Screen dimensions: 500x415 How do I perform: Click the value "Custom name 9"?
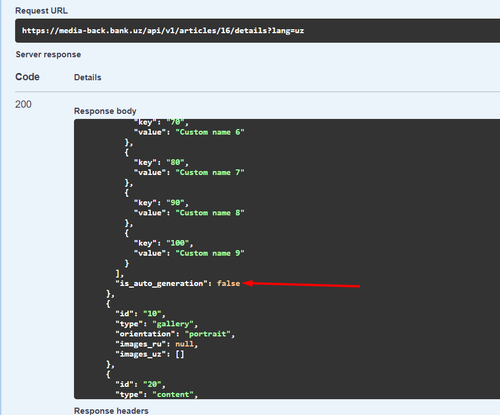[210, 253]
